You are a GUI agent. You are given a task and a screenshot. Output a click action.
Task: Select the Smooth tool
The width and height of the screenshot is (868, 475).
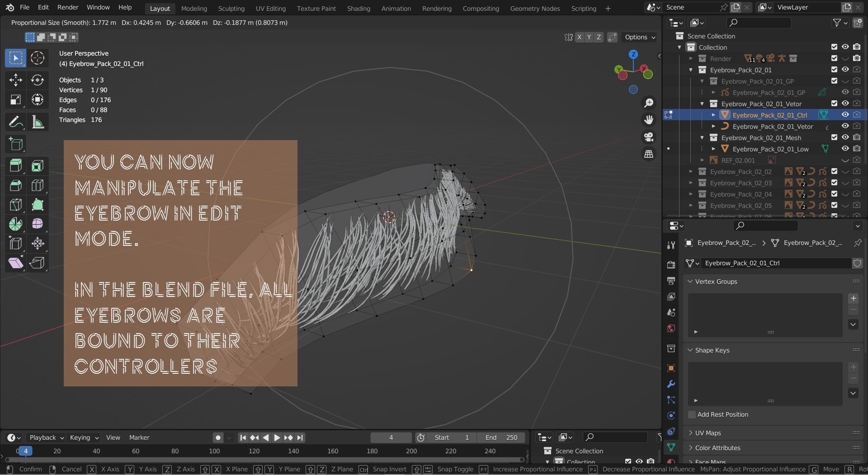[x=38, y=224]
